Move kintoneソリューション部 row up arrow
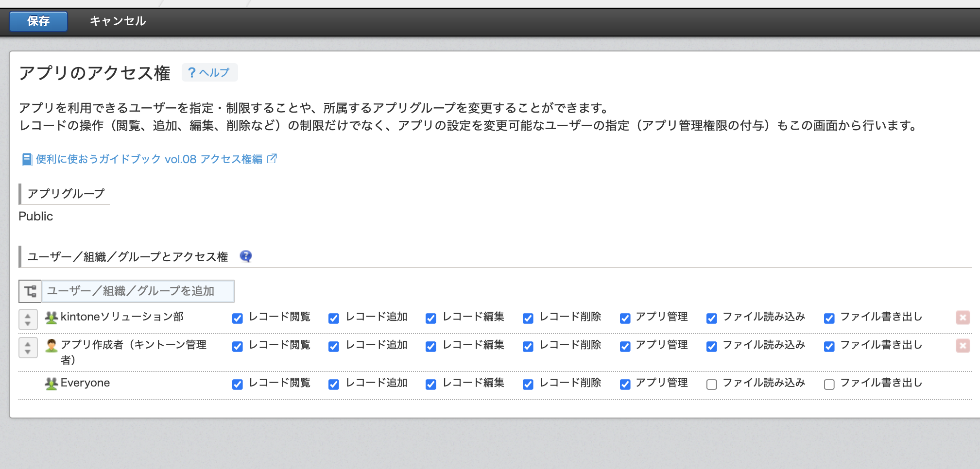The height and width of the screenshot is (469, 980). (x=28, y=316)
